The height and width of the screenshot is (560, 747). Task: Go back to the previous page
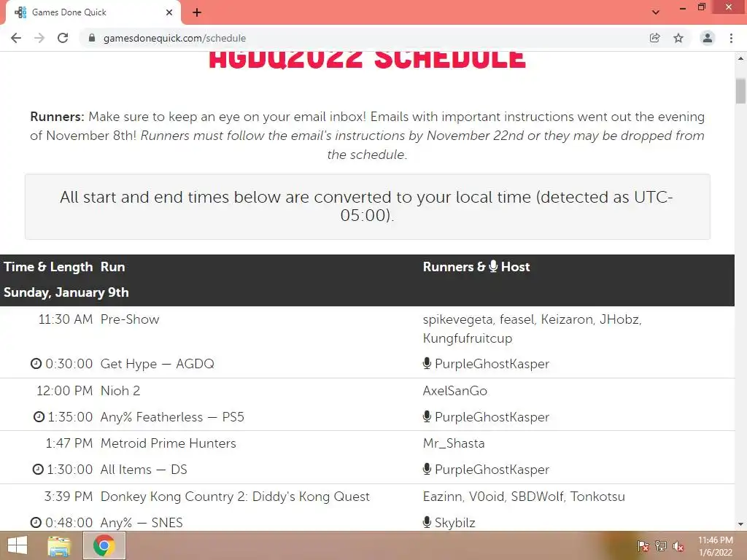point(16,38)
